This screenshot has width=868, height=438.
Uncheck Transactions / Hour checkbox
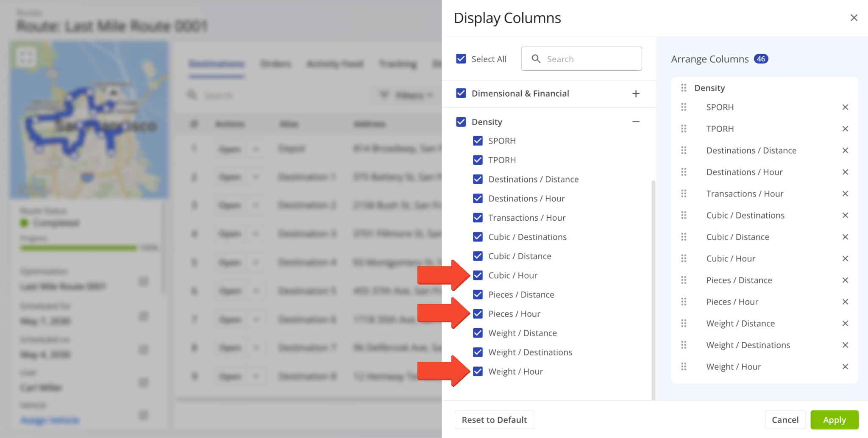pyautogui.click(x=478, y=218)
